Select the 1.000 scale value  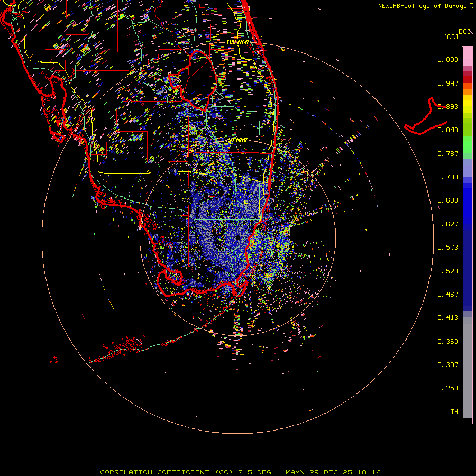(448, 59)
